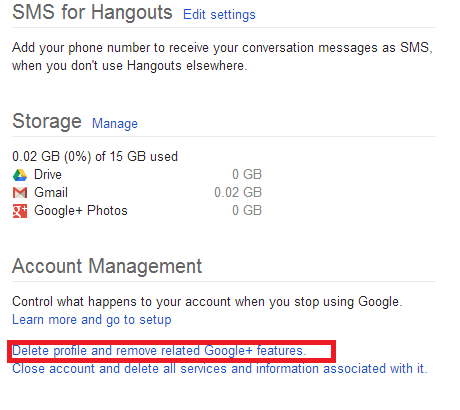
Task: Click the Google+ Photos 0 GB usage value
Action: point(247,211)
